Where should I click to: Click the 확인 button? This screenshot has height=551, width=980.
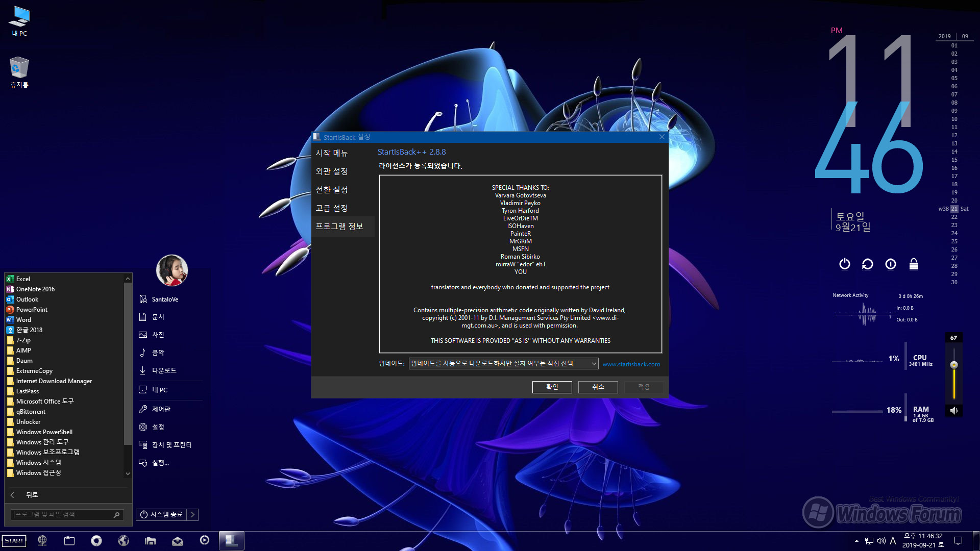click(552, 387)
